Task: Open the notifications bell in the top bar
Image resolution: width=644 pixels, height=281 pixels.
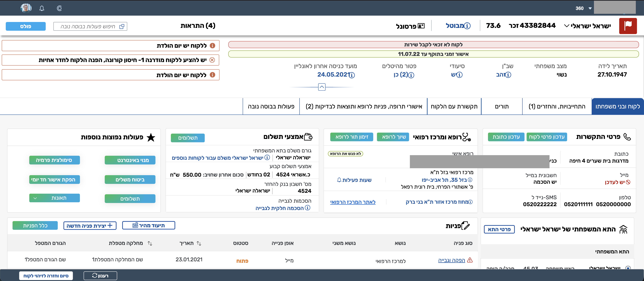Action: (42, 8)
